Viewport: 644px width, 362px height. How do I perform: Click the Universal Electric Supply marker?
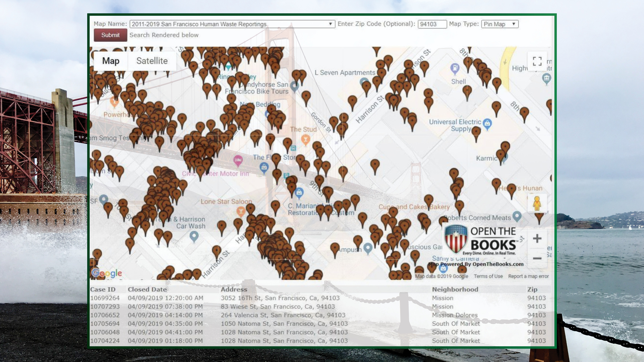click(487, 123)
